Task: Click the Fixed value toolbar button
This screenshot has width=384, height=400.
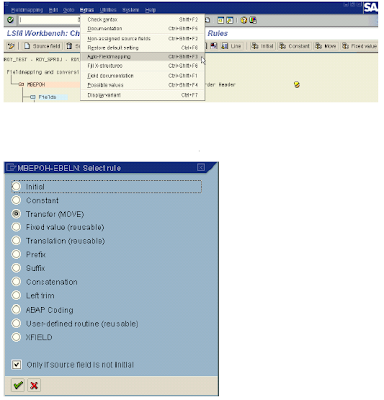Action: point(359,46)
